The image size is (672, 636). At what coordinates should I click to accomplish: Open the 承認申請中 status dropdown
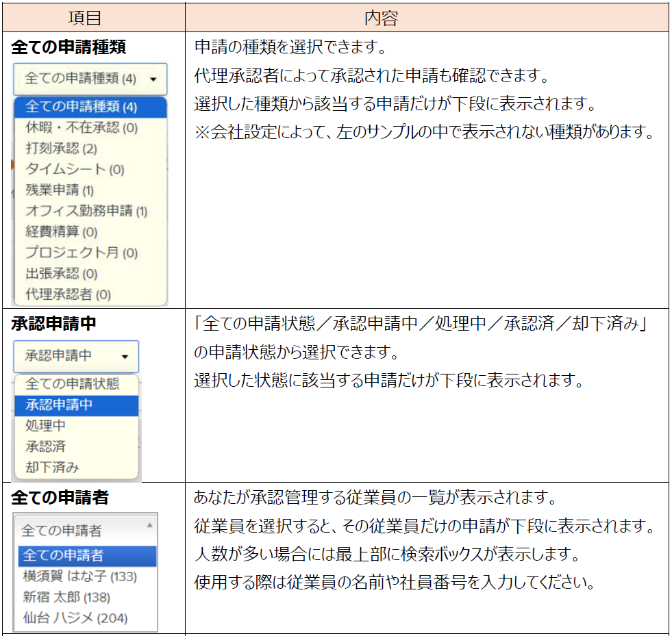tap(76, 356)
